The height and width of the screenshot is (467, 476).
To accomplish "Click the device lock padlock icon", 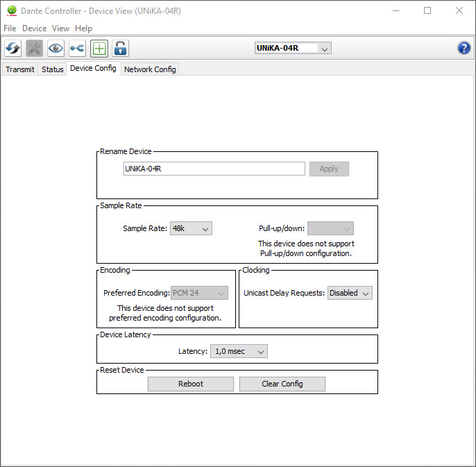I will point(121,48).
